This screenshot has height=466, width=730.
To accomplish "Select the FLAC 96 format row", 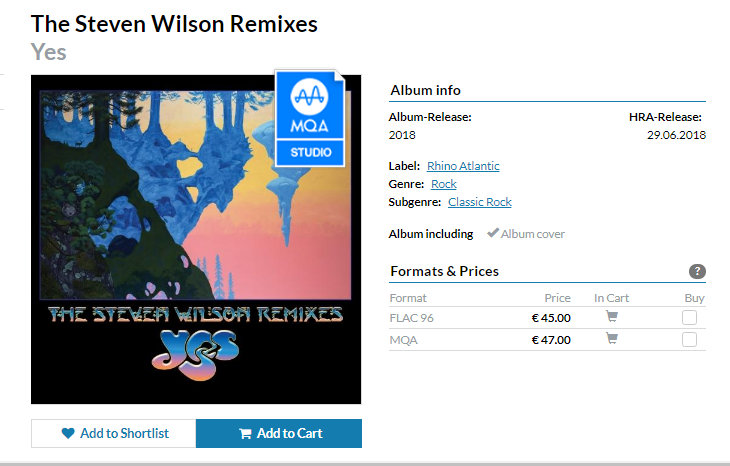I will [x=548, y=317].
